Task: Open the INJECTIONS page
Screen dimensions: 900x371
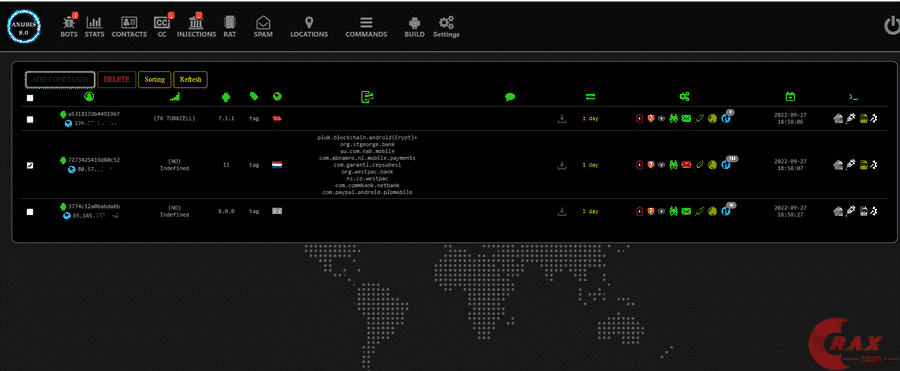Action: [196, 26]
